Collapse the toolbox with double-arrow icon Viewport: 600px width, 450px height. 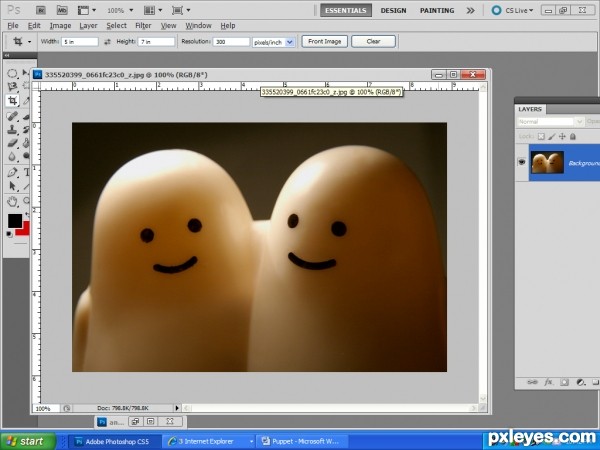[7, 56]
